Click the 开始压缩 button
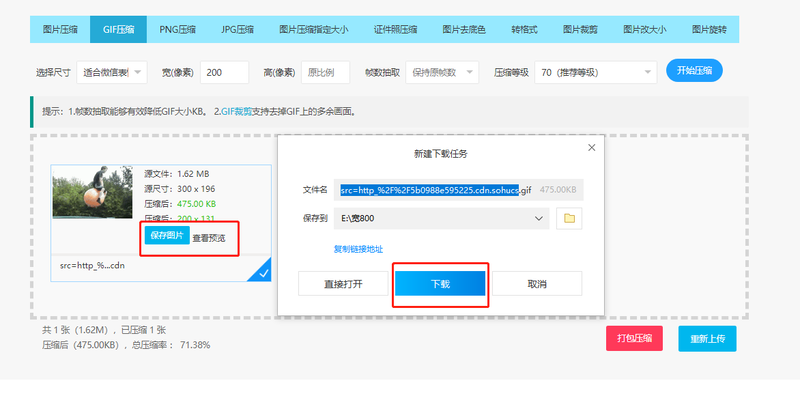Image resolution: width=800 pixels, height=409 pixels. (694, 70)
